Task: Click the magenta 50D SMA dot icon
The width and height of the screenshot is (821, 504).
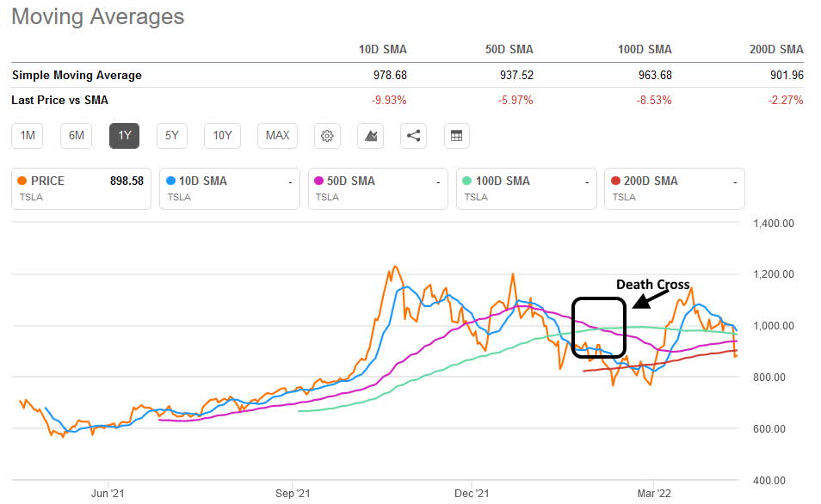Action: pos(319,181)
